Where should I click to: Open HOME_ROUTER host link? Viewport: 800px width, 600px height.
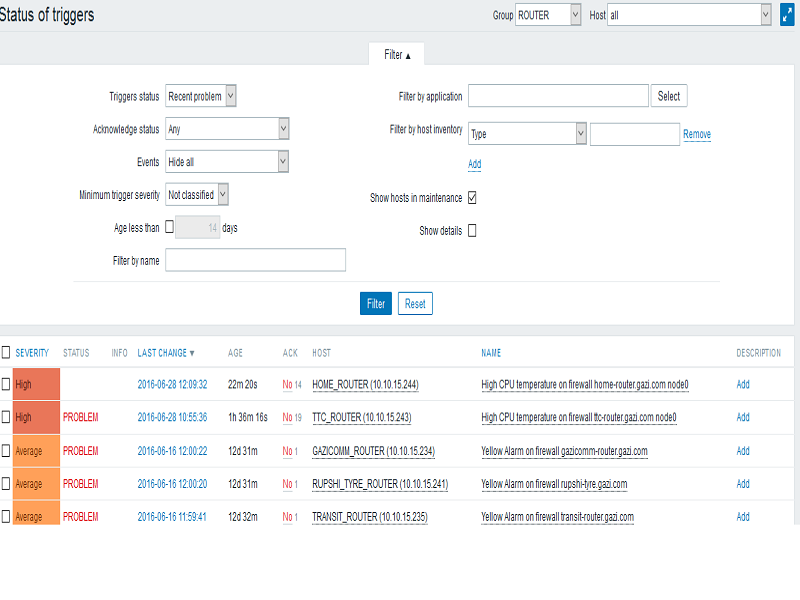[x=365, y=384]
